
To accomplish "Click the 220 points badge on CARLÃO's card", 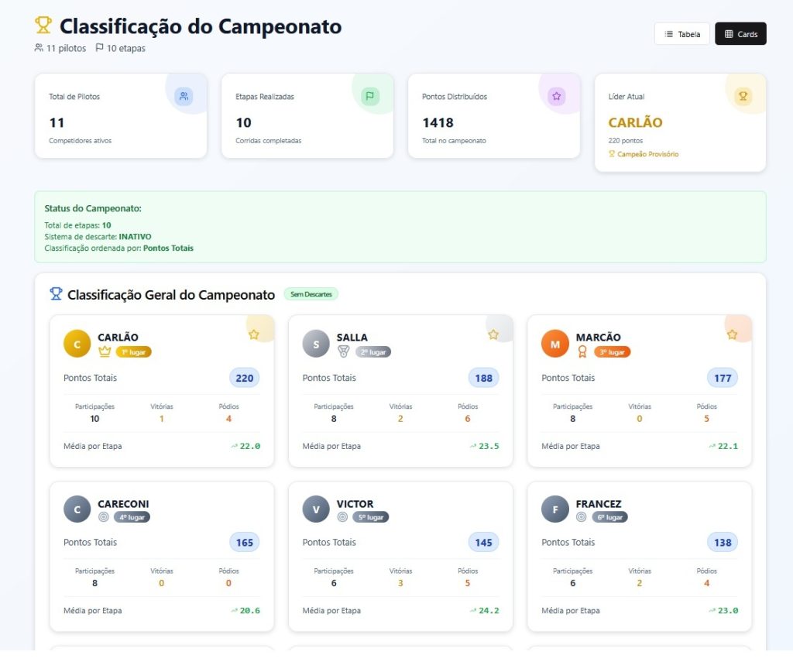I will [x=244, y=378].
